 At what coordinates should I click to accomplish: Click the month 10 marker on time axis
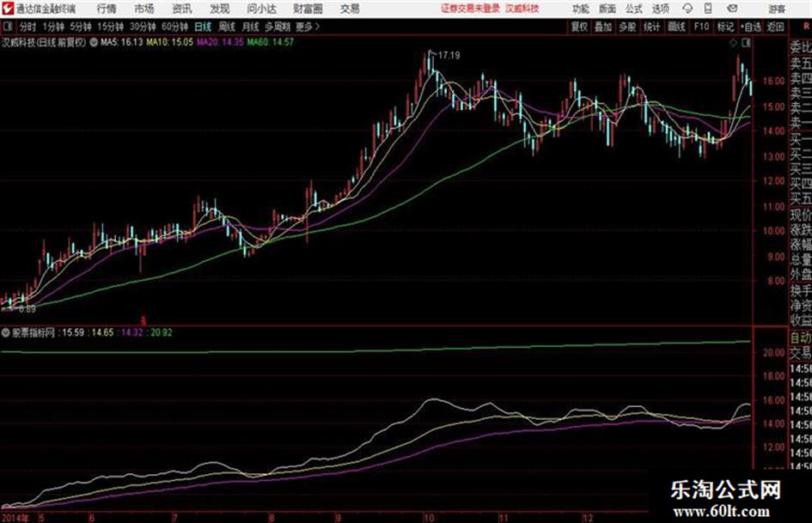(x=428, y=517)
